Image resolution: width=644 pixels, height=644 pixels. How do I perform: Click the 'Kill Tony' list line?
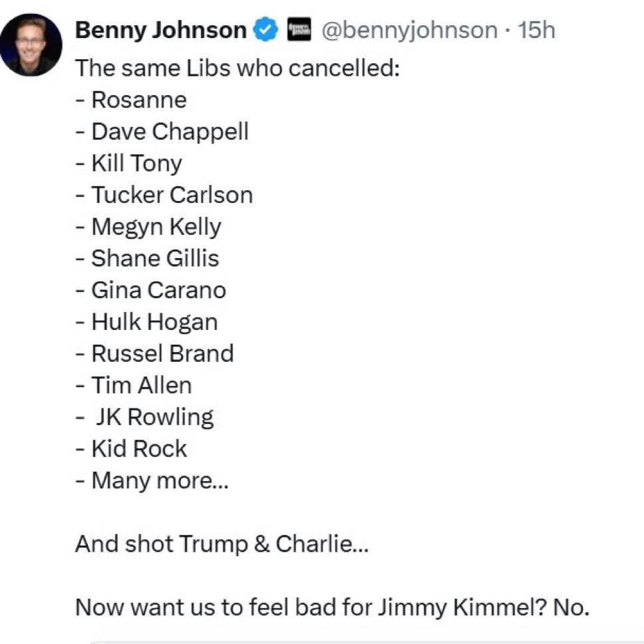(128, 164)
